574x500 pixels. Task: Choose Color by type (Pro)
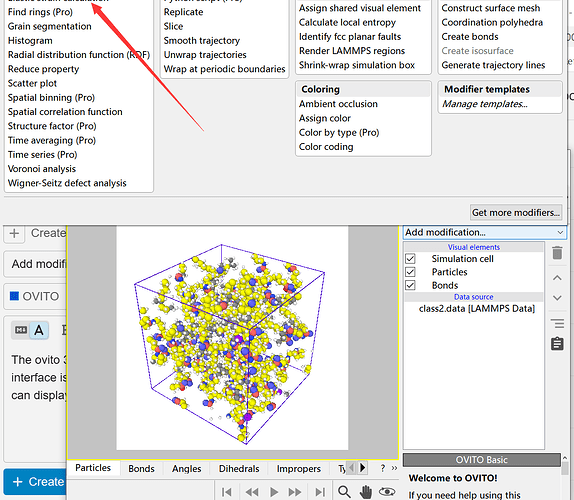point(339,133)
